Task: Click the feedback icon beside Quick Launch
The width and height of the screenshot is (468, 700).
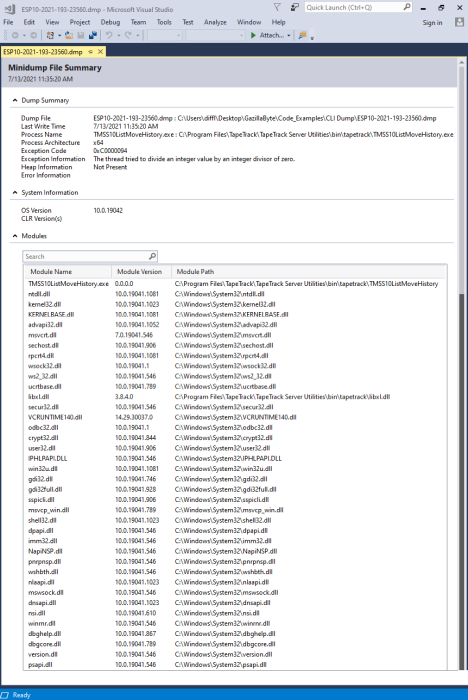Action: (x=294, y=7)
